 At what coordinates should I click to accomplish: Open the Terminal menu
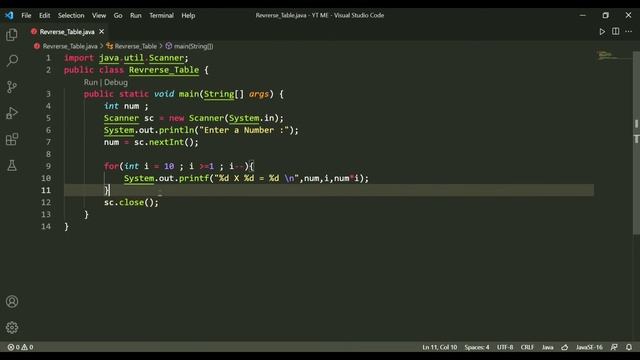click(x=161, y=16)
